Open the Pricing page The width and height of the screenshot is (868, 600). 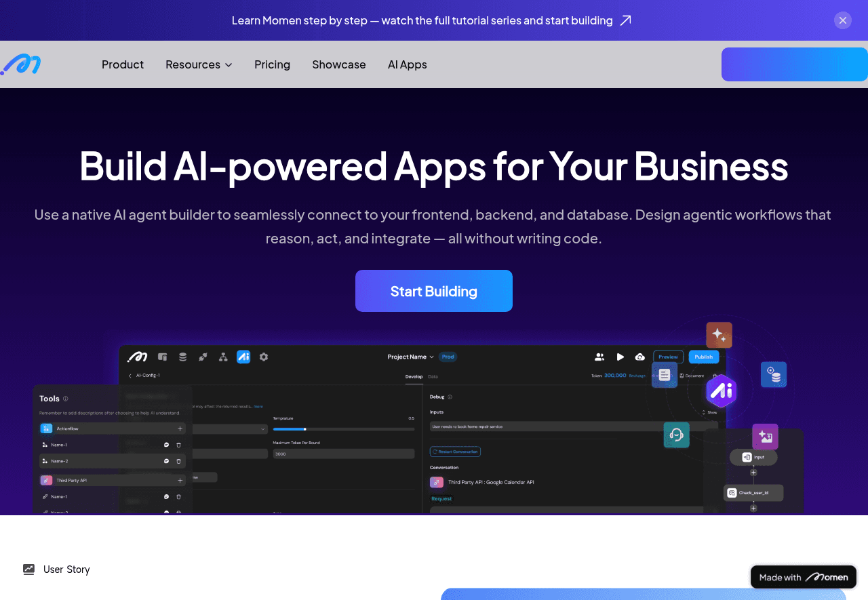coord(272,64)
